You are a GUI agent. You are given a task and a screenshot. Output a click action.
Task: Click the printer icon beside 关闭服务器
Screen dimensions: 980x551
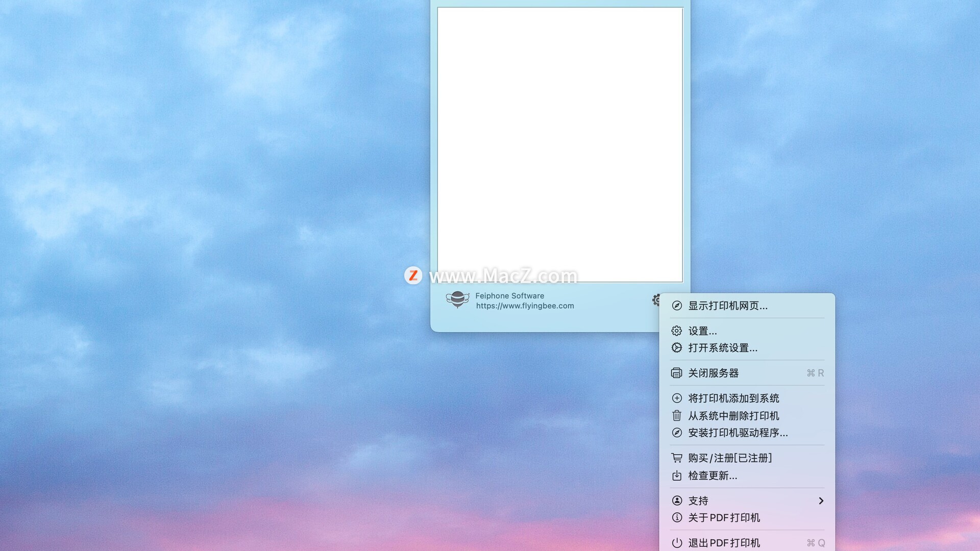click(677, 373)
